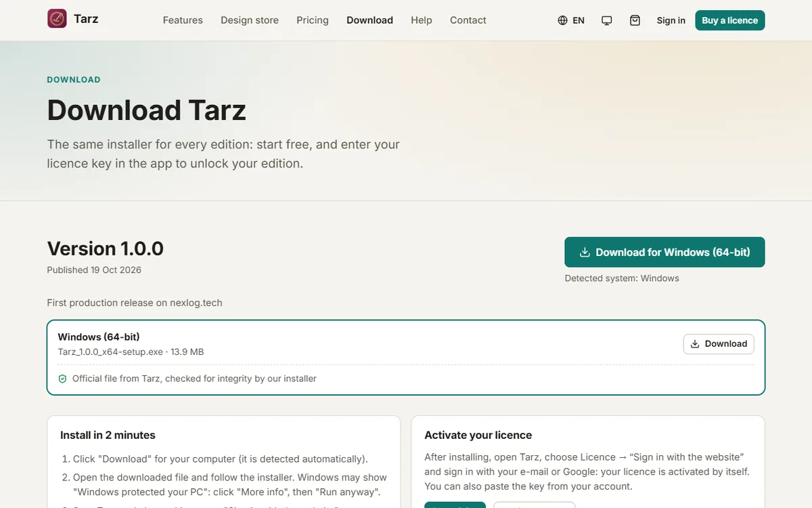Open the Design store menu item
The height and width of the screenshot is (508, 812).
[250, 20]
